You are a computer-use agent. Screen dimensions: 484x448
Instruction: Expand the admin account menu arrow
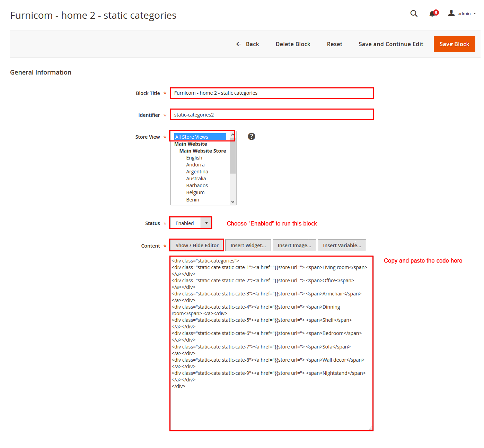pos(475,14)
